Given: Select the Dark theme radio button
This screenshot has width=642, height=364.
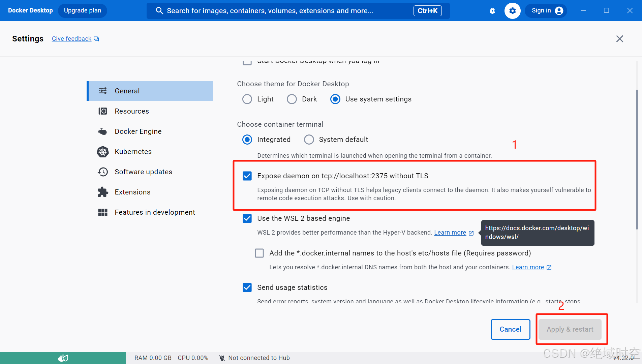Looking at the screenshot, I should coord(292,99).
